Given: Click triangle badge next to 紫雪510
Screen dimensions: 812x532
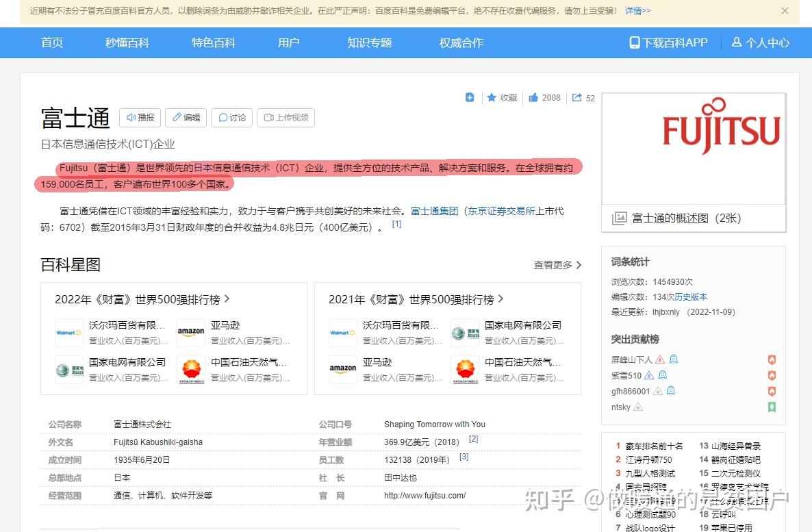Looking at the screenshot, I should pos(649,375).
